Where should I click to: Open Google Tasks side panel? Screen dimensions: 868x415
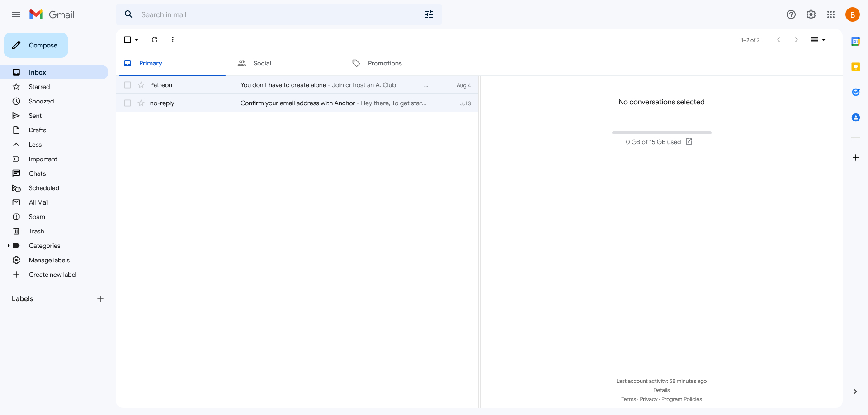pos(856,92)
